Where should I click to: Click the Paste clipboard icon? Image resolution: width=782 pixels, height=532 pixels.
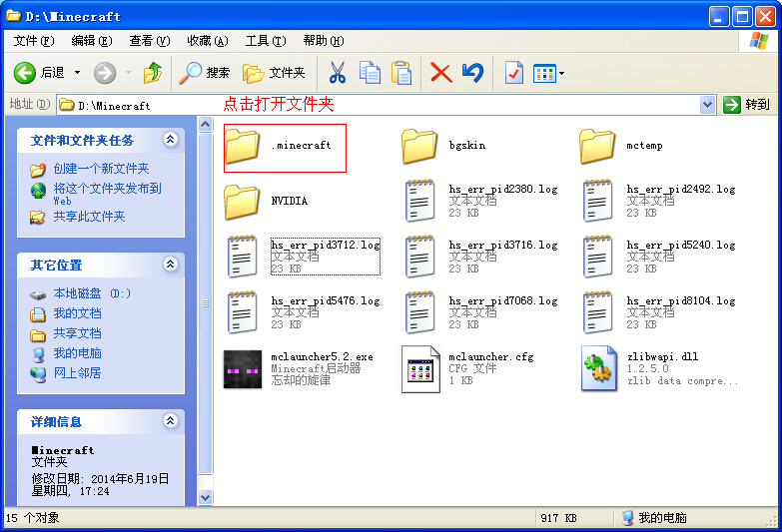401,73
